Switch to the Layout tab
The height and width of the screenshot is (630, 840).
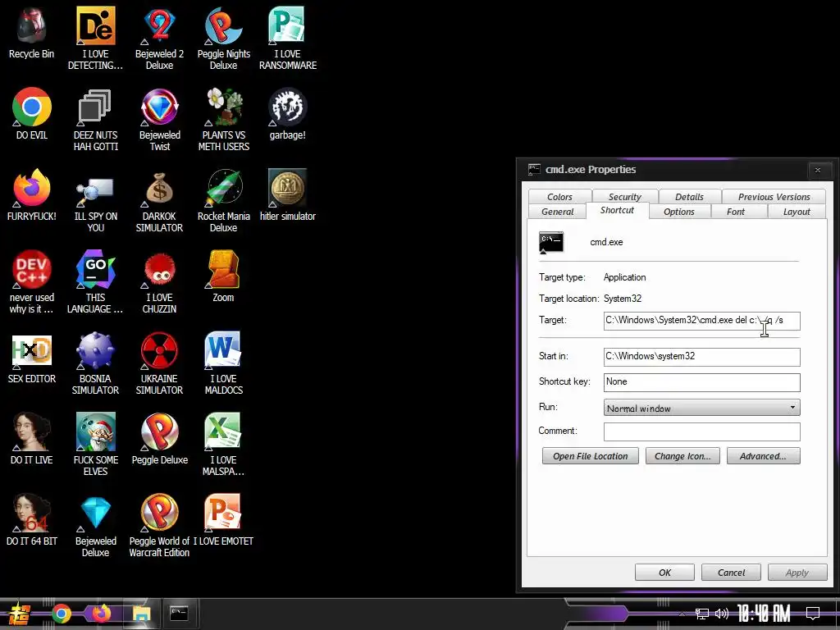(x=797, y=212)
